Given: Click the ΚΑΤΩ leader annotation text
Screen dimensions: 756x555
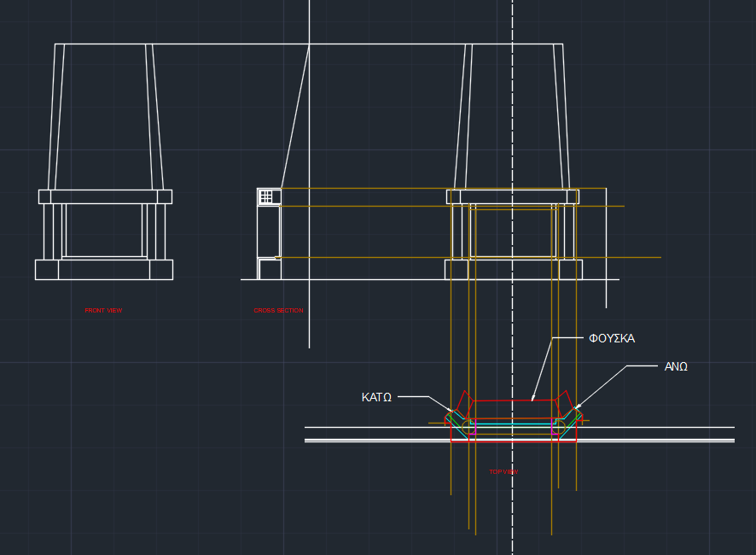Looking at the screenshot, I should [x=376, y=398].
